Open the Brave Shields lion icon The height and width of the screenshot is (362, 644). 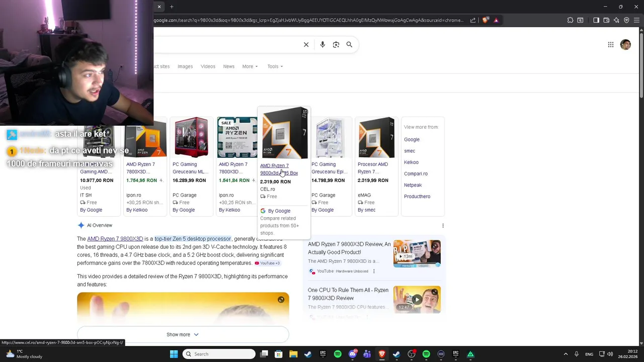[485, 20]
